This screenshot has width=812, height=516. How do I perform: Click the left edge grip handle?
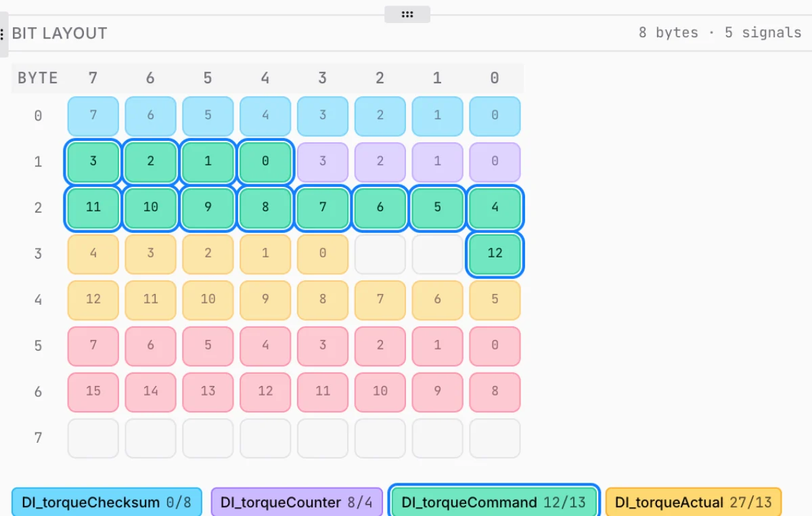point(3,34)
